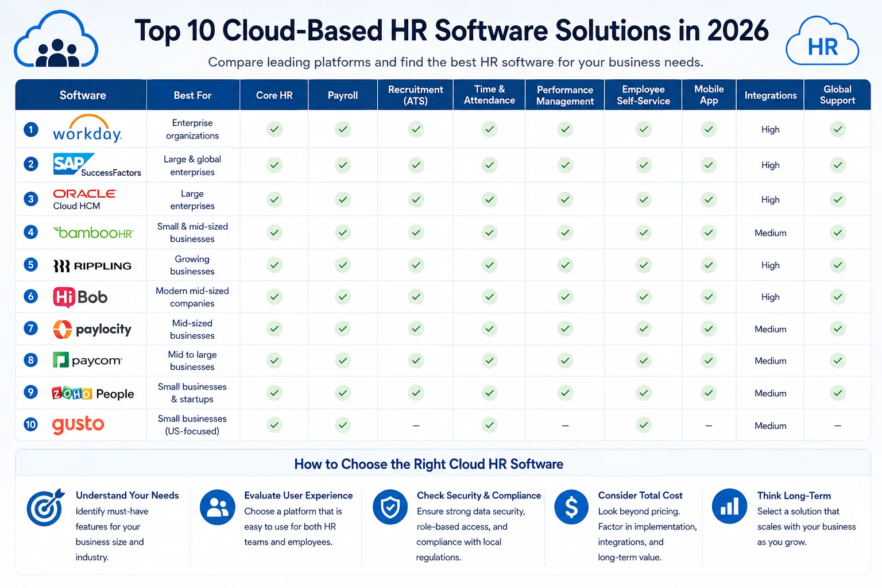Viewport: 882px width, 588px height.
Task: Click the Consider Total Cost heading
Action: pos(640,496)
